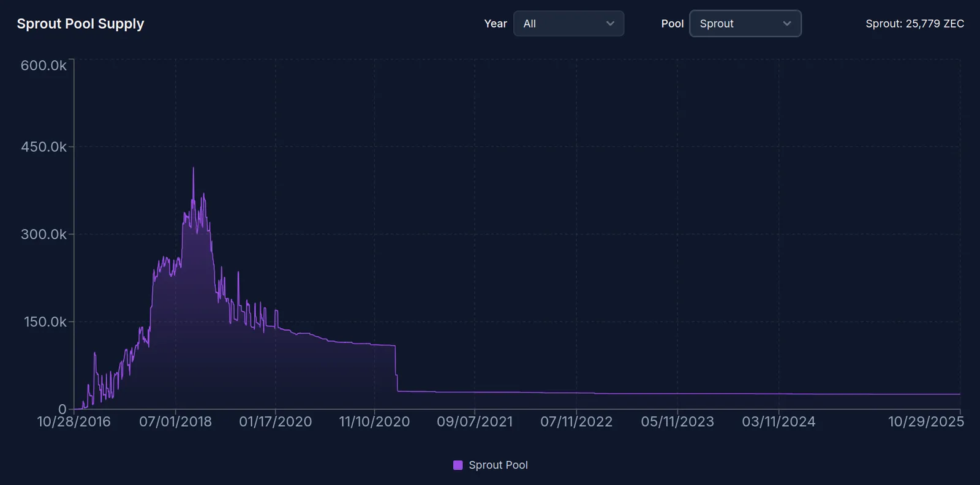The width and height of the screenshot is (980, 485).
Task: Click the 600.0k y-axis label
Action: [43, 66]
